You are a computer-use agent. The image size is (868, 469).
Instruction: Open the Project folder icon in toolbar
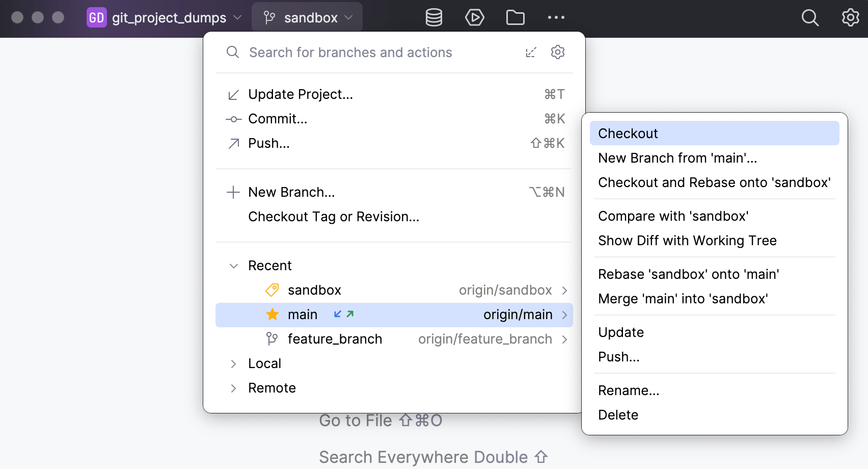pos(515,17)
